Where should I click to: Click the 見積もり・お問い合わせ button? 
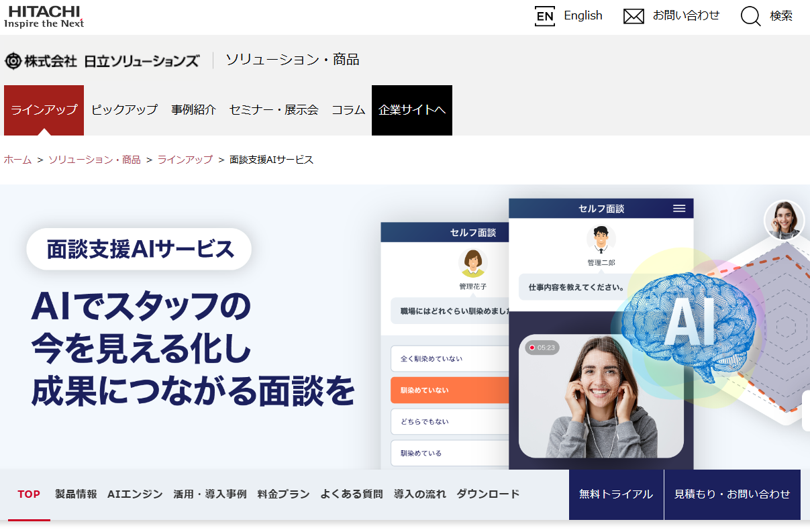click(x=732, y=494)
